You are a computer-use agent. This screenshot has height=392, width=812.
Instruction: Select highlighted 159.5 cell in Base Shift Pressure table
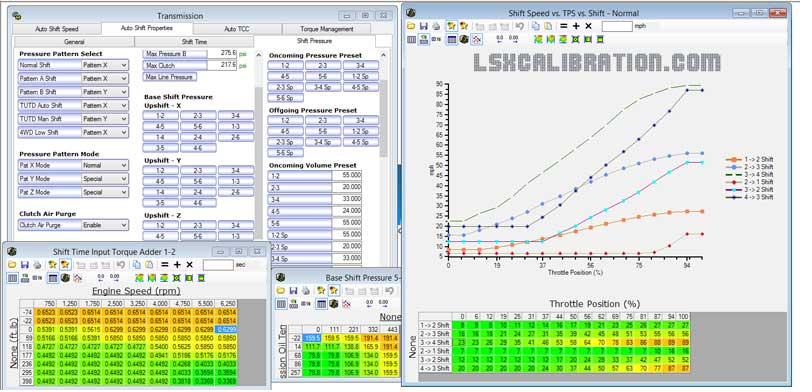coord(311,338)
